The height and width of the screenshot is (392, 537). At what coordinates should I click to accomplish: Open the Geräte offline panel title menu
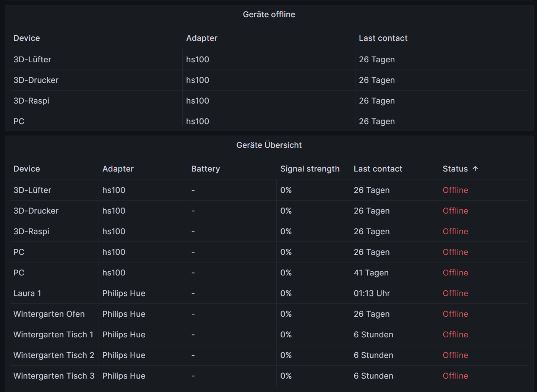(269, 15)
